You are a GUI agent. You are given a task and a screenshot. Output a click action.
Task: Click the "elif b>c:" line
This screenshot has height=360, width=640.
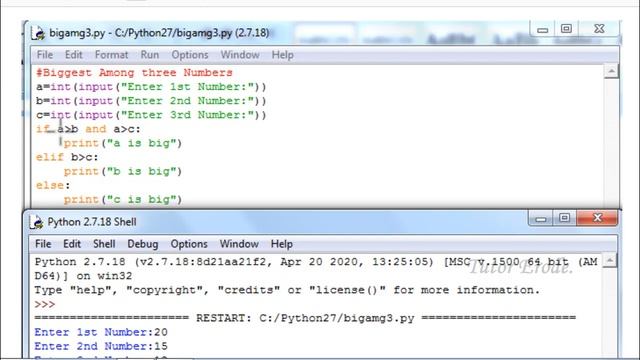(x=67, y=157)
